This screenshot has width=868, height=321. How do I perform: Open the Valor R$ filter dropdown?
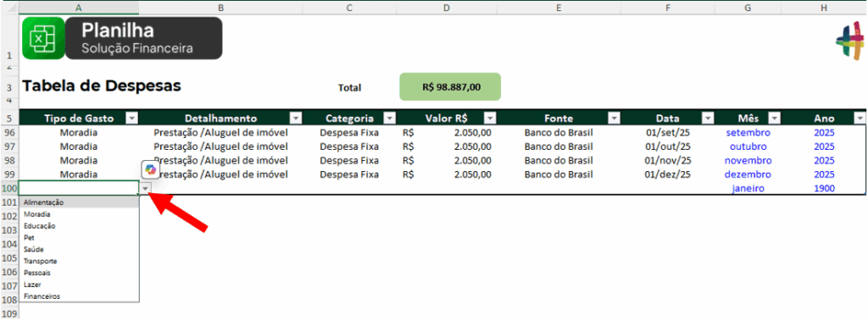490,119
